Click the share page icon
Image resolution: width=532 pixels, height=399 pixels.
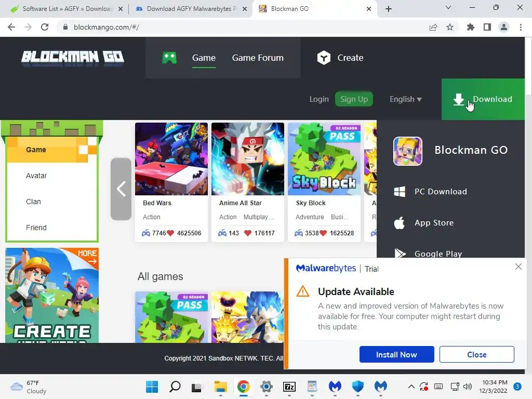(433, 27)
